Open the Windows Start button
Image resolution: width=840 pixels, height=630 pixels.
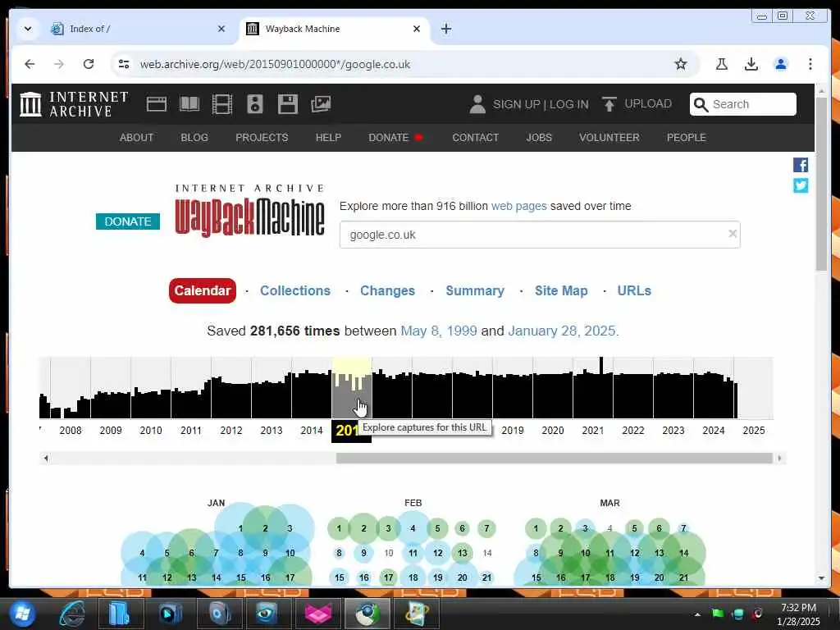pos(21,614)
